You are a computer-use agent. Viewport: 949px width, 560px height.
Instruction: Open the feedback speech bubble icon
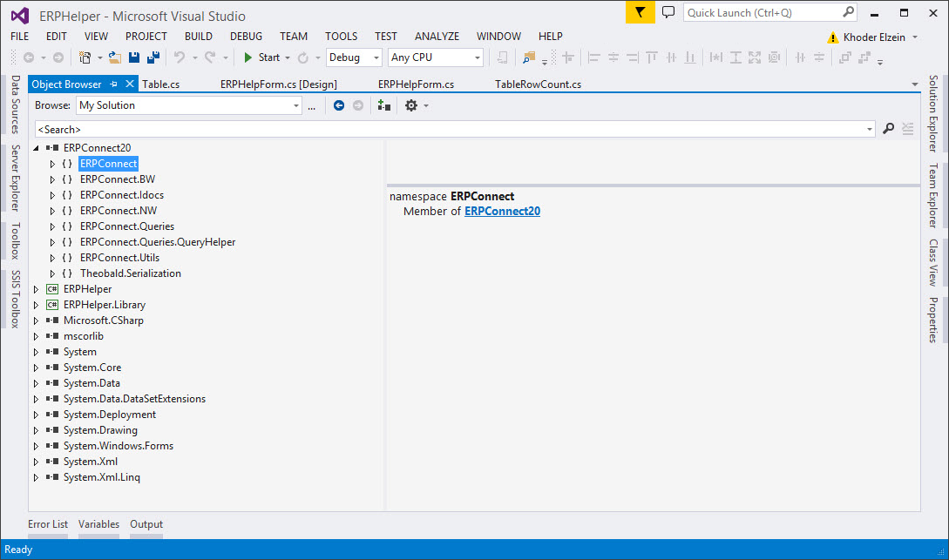pyautogui.click(x=668, y=12)
